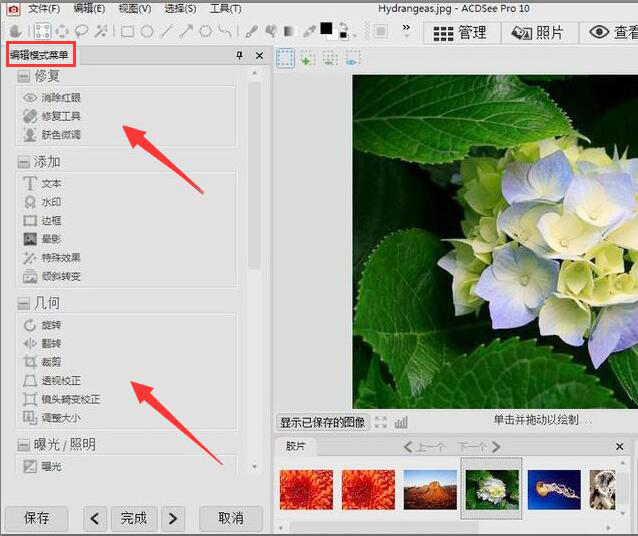Select the Hand pan tool
638x536 pixels.
15,31
